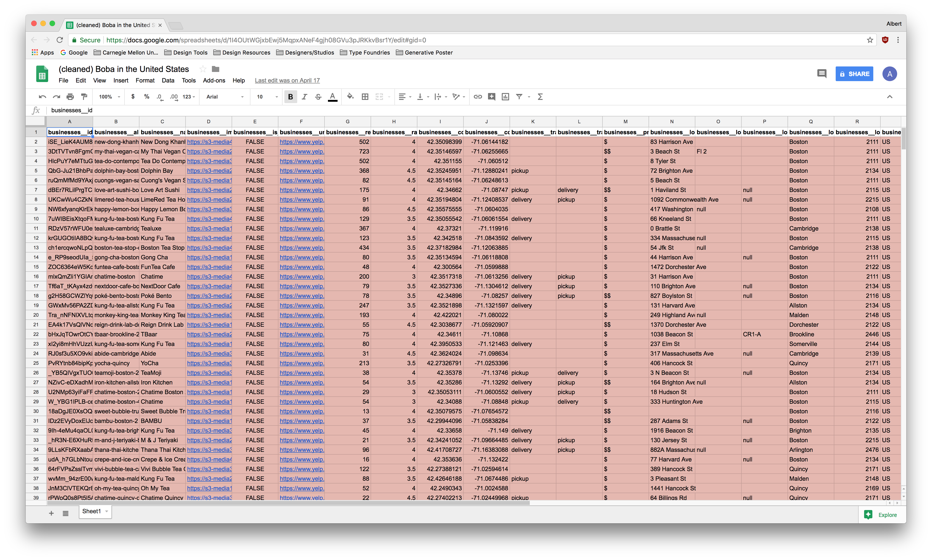Open the text color picker
932x560 pixels.
(332, 97)
